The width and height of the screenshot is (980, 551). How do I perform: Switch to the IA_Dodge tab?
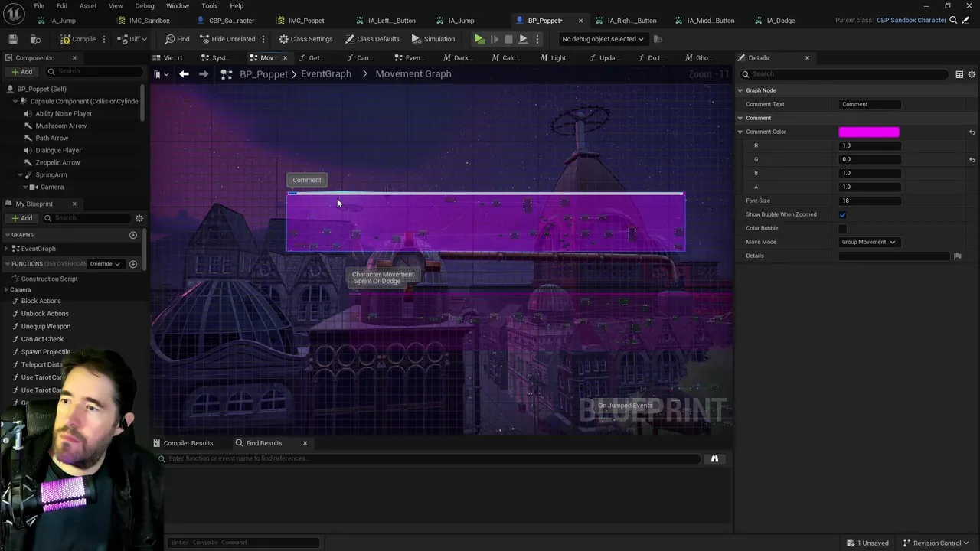[781, 21]
